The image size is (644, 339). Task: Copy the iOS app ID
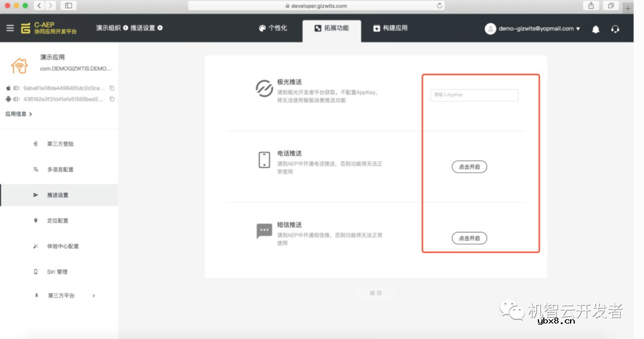[x=112, y=88]
